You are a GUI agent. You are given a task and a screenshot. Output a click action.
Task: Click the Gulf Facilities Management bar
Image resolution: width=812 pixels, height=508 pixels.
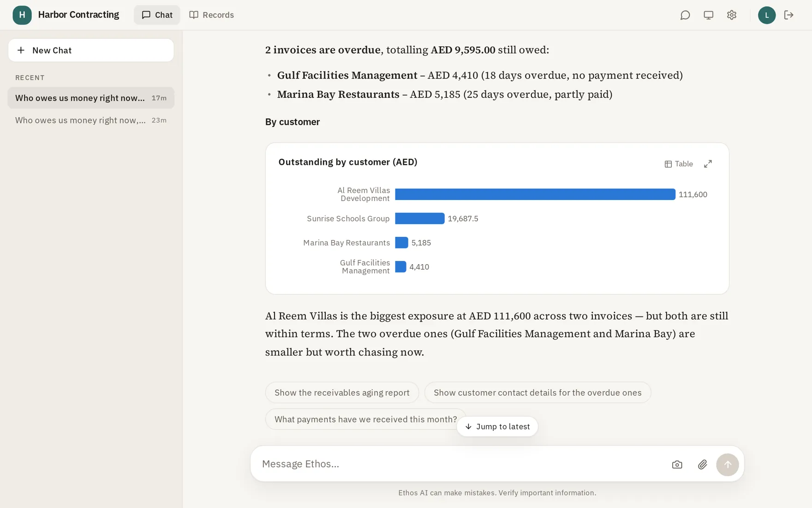[x=401, y=266]
